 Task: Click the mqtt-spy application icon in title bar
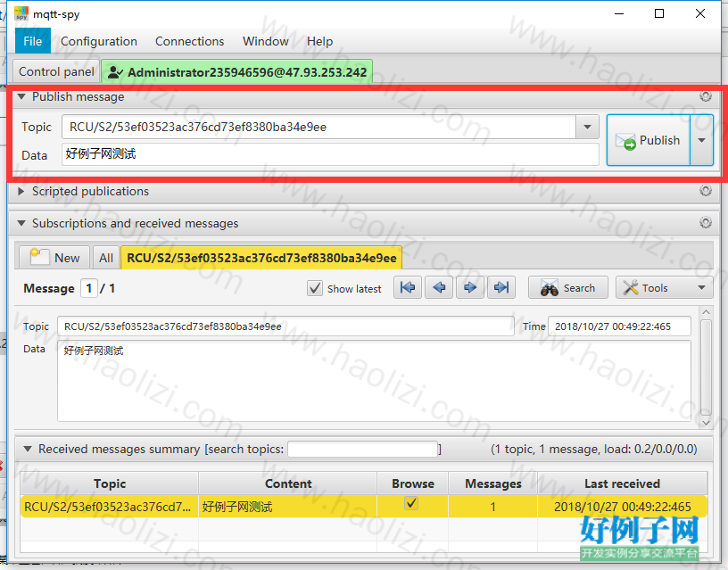click(x=21, y=13)
